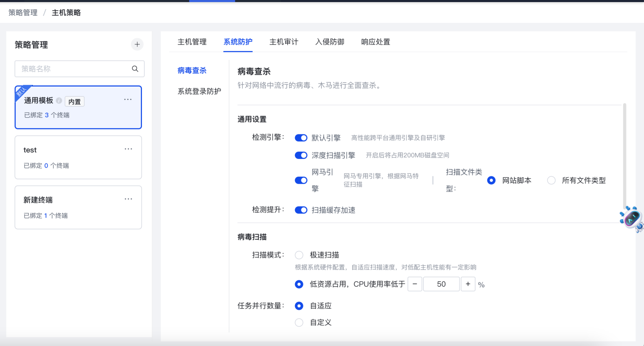644x346 pixels.
Task: Open the 主机审计 tab
Action: 283,42
